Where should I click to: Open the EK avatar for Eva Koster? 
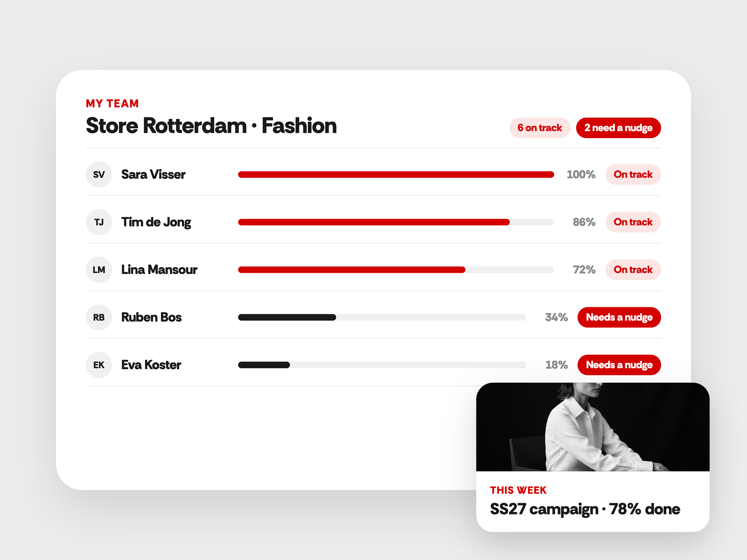[x=99, y=365]
